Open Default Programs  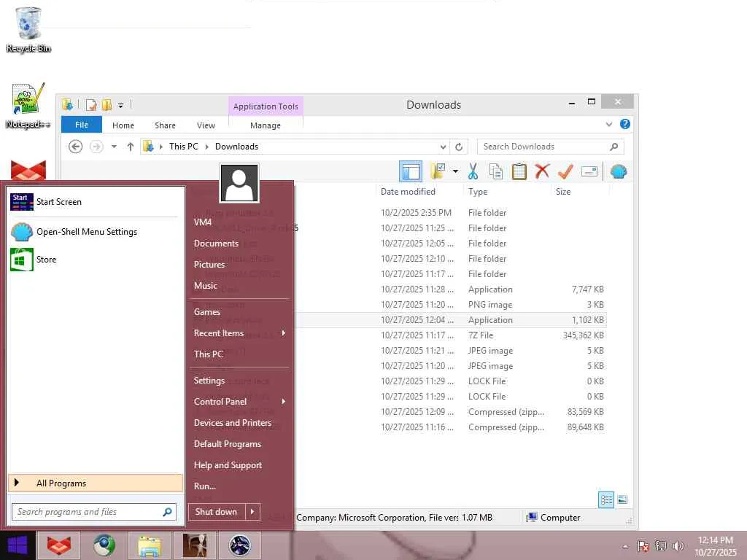point(239,444)
